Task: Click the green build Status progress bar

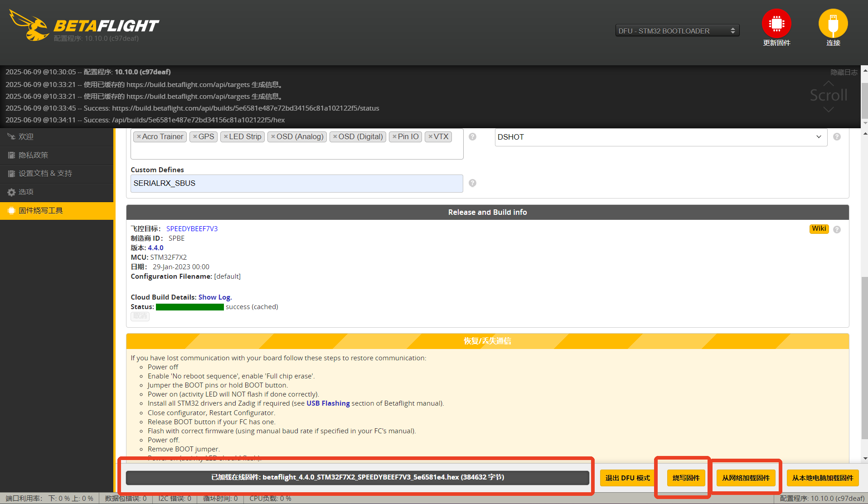Action: coord(190,307)
